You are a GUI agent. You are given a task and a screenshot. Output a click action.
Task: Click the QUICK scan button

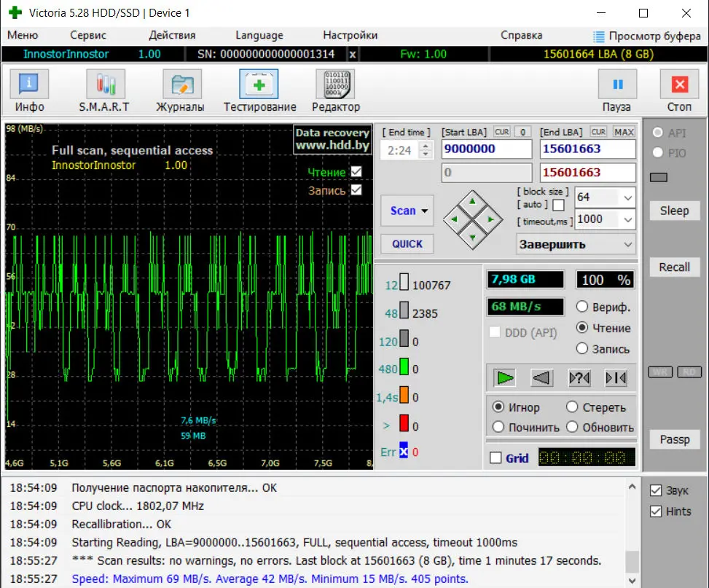tap(407, 244)
